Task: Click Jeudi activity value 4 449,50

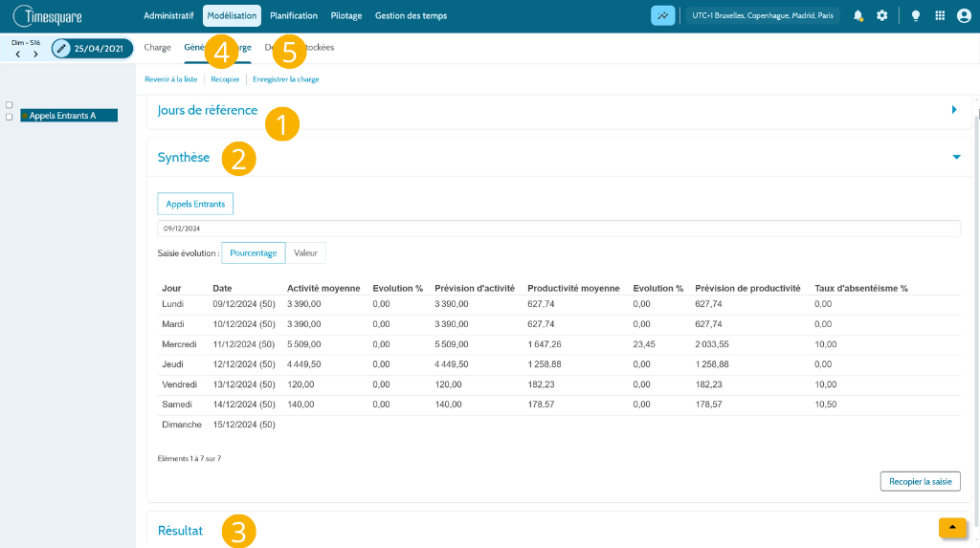Action: pyautogui.click(x=303, y=364)
